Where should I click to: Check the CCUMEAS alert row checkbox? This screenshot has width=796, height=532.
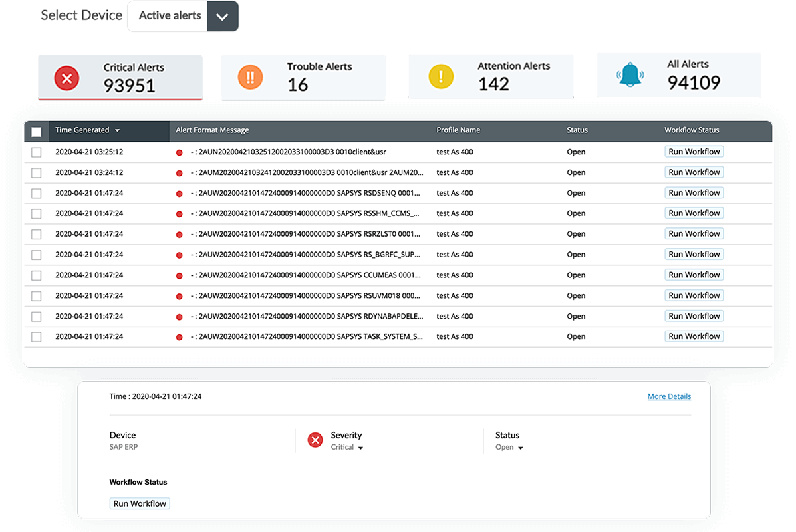36,276
